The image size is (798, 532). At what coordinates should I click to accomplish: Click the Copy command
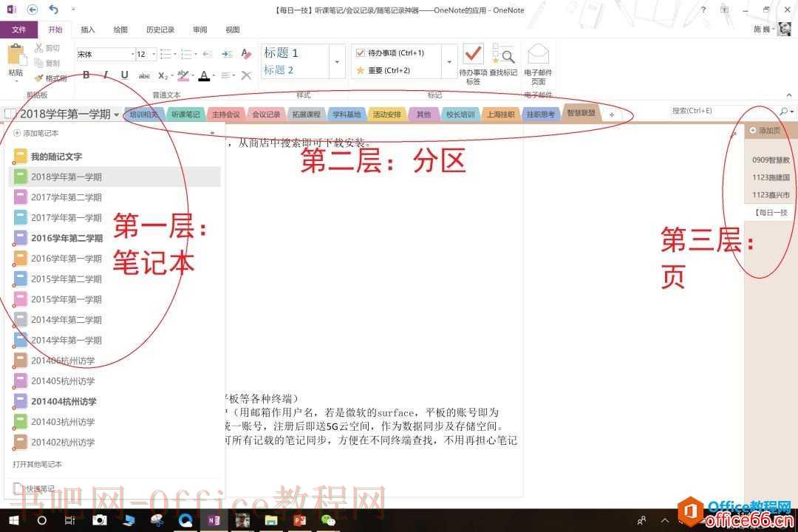[47, 63]
